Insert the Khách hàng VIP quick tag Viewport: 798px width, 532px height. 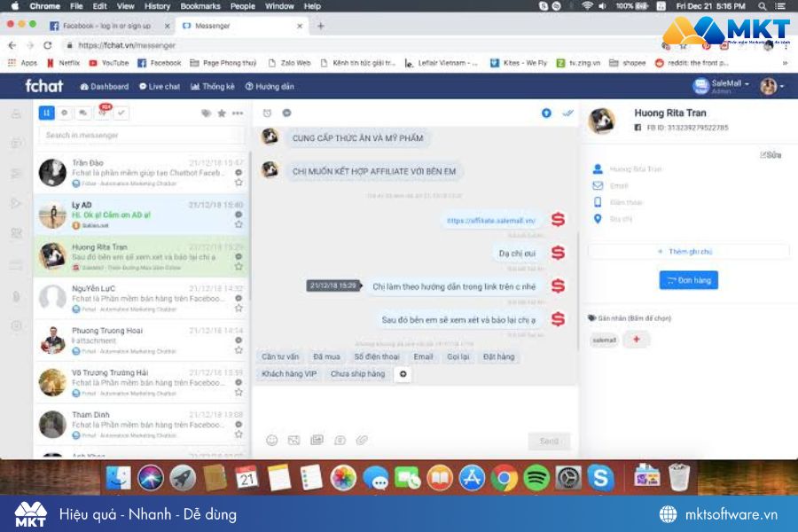pos(289,373)
